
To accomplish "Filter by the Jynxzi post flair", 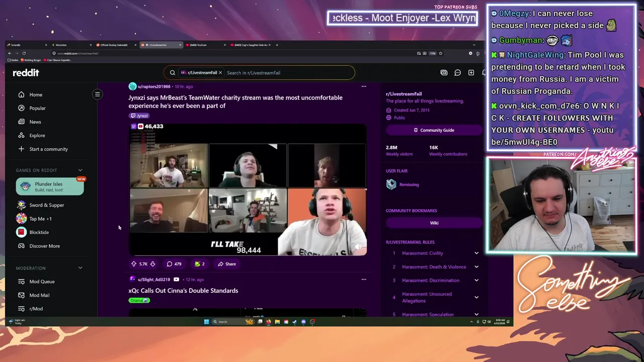I will click(x=139, y=116).
